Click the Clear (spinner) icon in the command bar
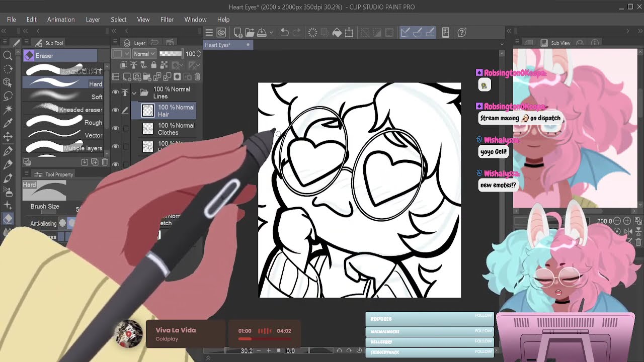The width and height of the screenshot is (644, 362). tap(312, 33)
